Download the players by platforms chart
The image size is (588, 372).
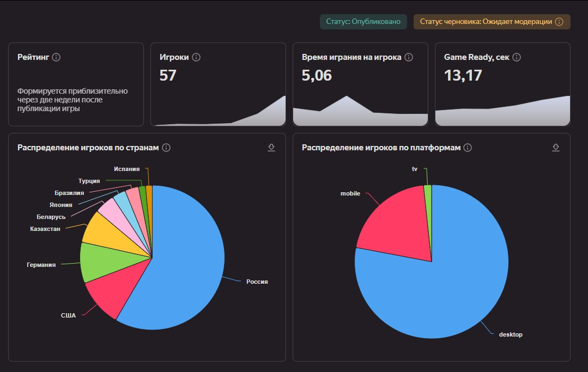pyautogui.click(x=556, y=148)
